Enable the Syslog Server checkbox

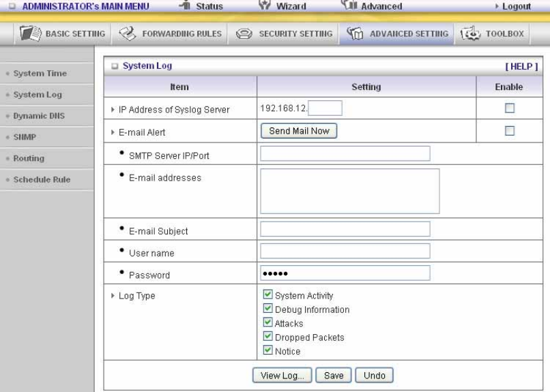point(510,108)
